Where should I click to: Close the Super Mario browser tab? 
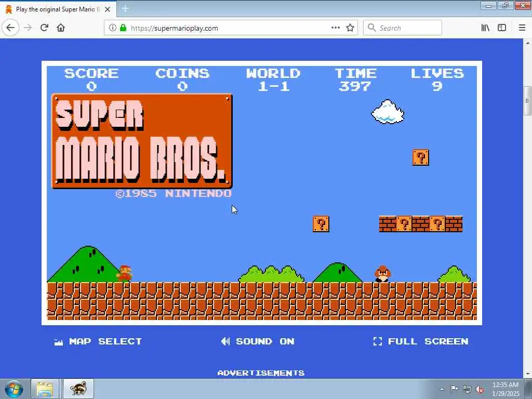pyautogui.click(x=108, y=9)
